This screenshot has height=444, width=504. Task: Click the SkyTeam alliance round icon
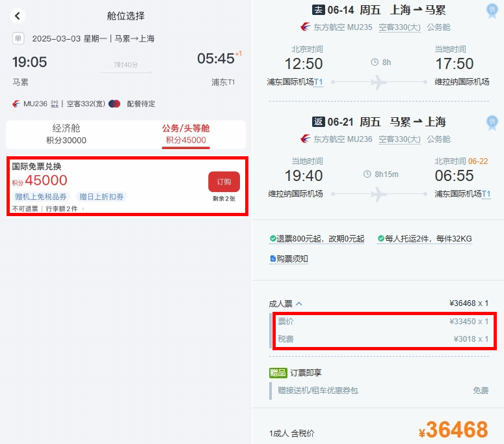[114, 104]
